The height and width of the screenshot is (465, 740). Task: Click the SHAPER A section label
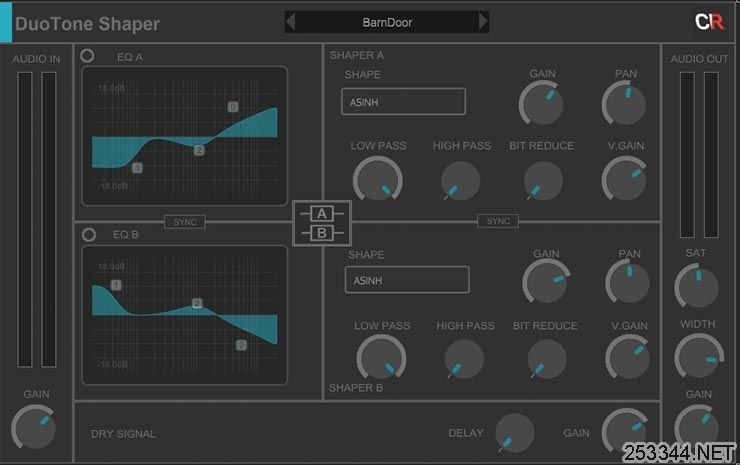pos(357,55)
